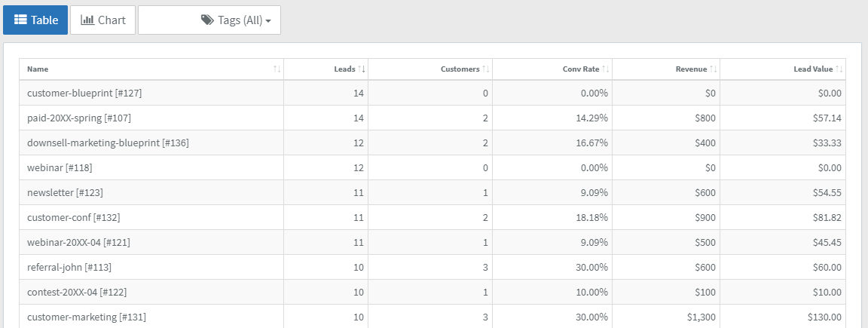Sort table by Name column arrows
The width and height of the screenshot is (868, 328).
277,69
